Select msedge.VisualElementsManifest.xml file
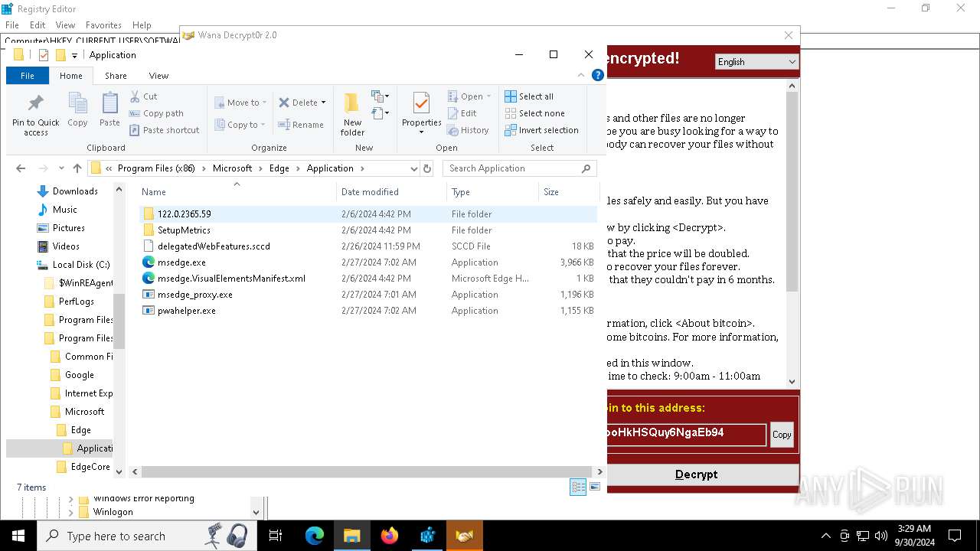Viewport: 980px width, 551px height. tap(231, 279)
